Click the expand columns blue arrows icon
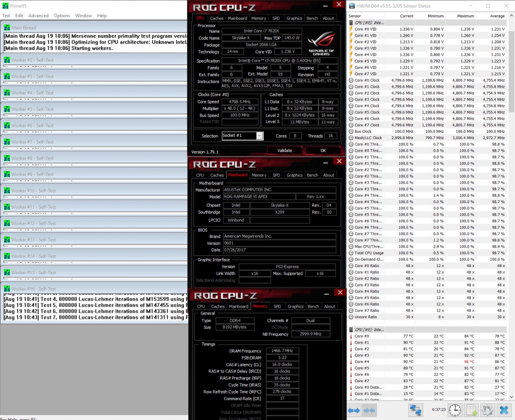515x420 pixels. (x=354, y=410)
